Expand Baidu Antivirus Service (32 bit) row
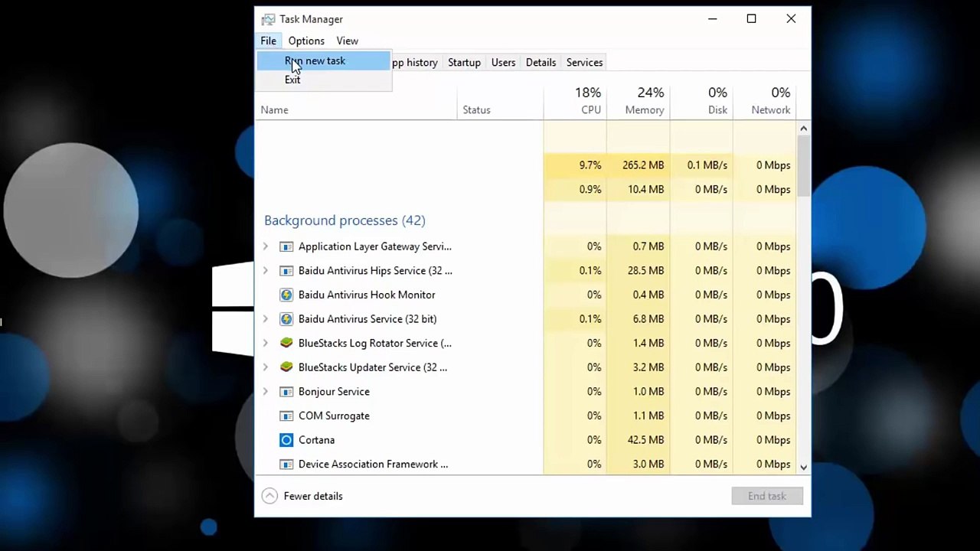Viewport: 980px width, 551px height. click(266, 319)
